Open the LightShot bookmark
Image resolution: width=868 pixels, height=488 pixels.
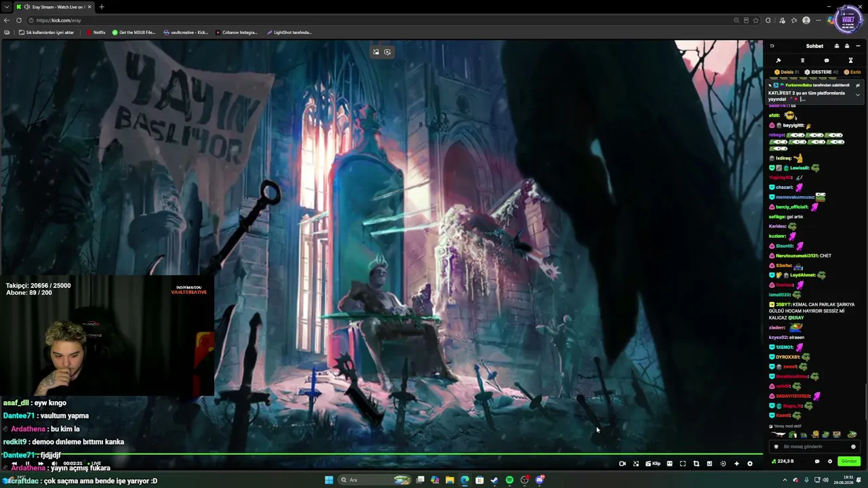(x=289, y=33)
